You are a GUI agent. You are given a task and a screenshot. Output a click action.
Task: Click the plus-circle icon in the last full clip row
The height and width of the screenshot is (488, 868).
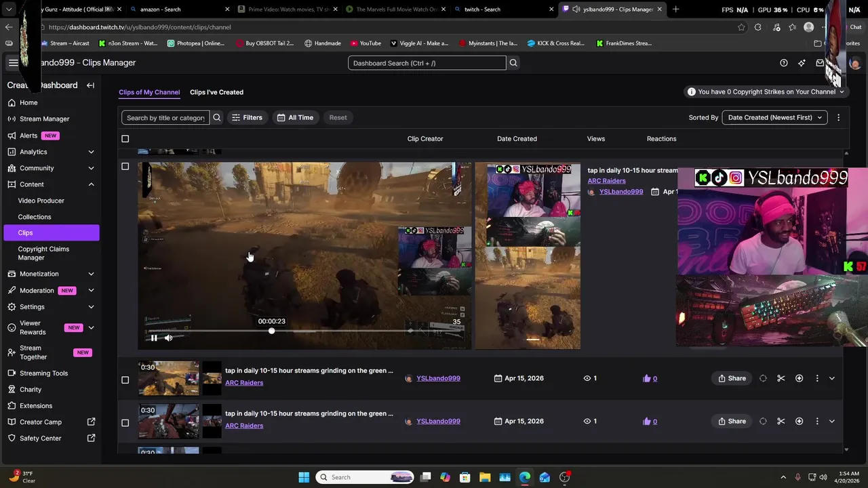point(799,421)
